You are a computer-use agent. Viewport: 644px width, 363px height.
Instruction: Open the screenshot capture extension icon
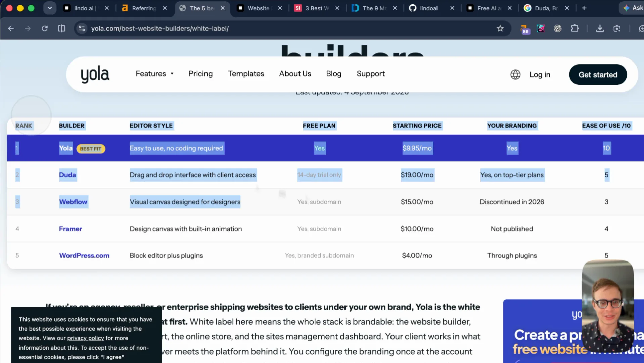coord(617,28)
